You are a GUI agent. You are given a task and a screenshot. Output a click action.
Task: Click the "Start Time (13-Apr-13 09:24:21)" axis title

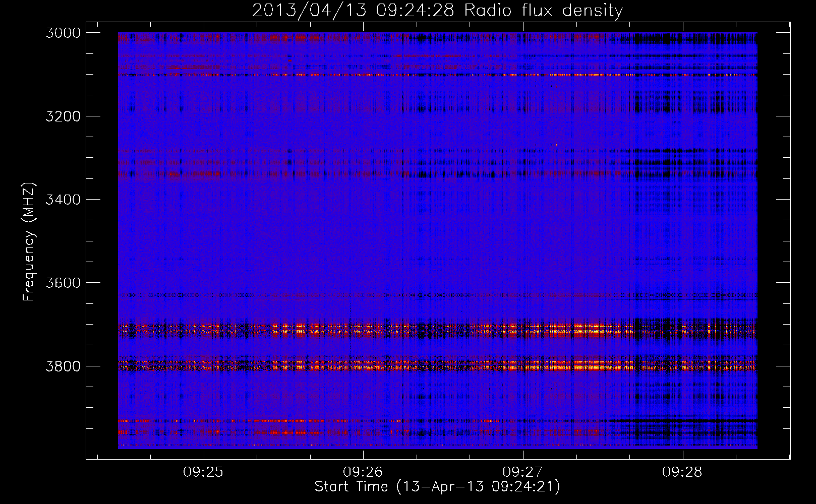(x=437, y=487)
